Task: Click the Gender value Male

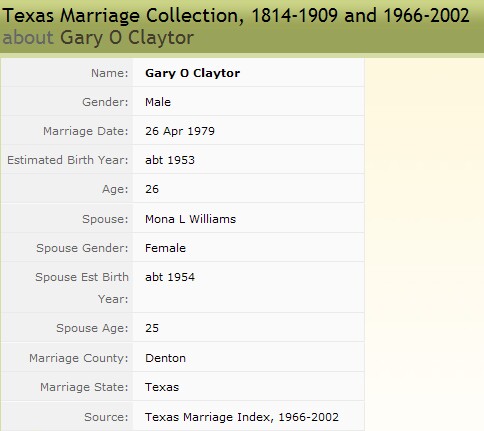Action: pos(158,102)
